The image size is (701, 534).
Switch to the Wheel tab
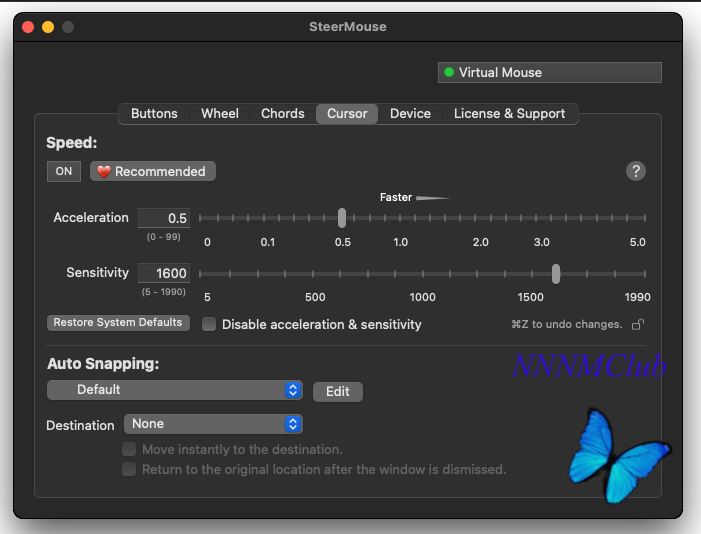pos(220,114)
